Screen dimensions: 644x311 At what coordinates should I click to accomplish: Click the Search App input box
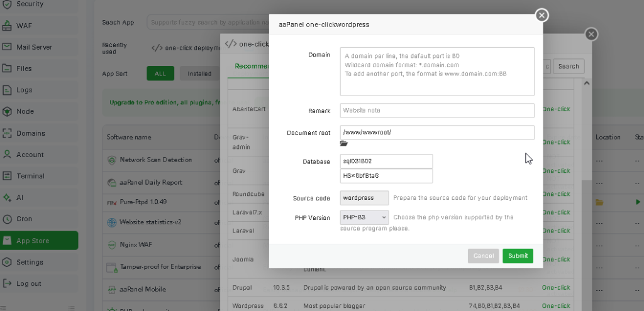point(208,22)
